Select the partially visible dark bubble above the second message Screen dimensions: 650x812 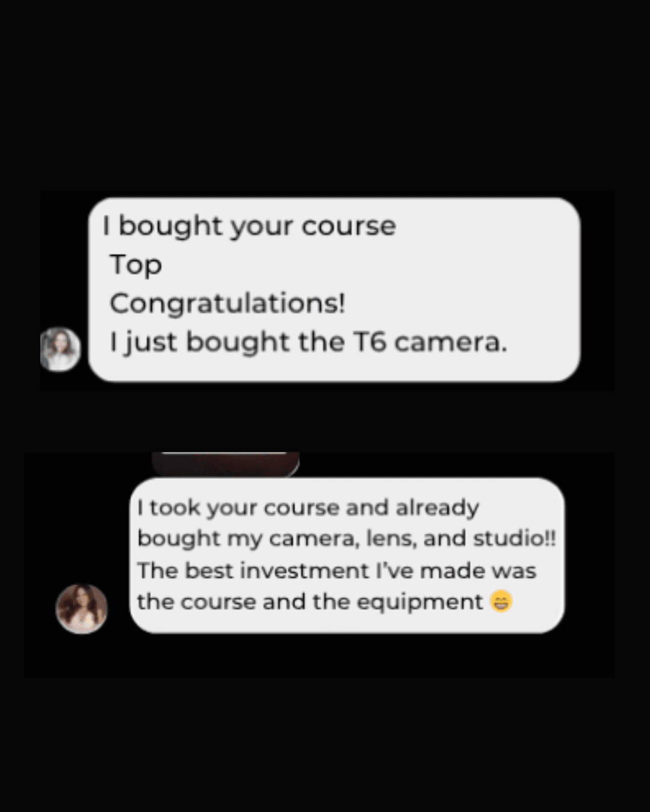click(226, 464)
